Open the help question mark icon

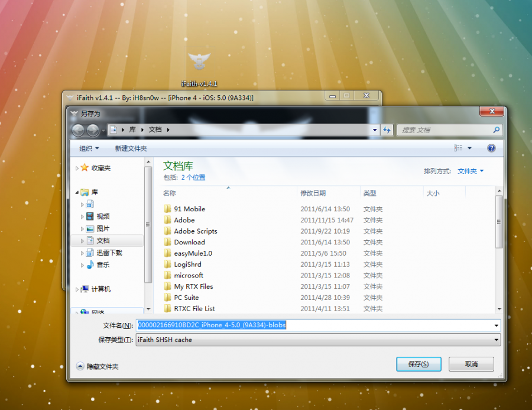coord(491,148)
